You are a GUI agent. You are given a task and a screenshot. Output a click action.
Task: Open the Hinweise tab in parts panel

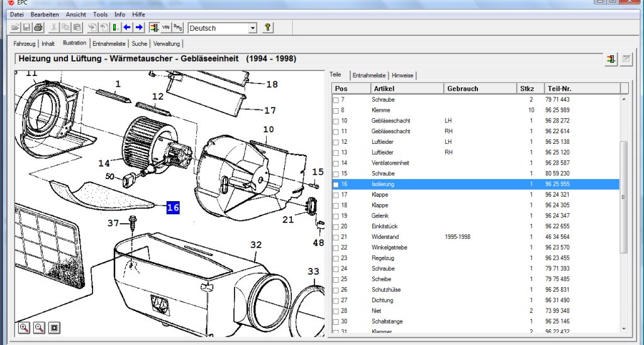402,75
